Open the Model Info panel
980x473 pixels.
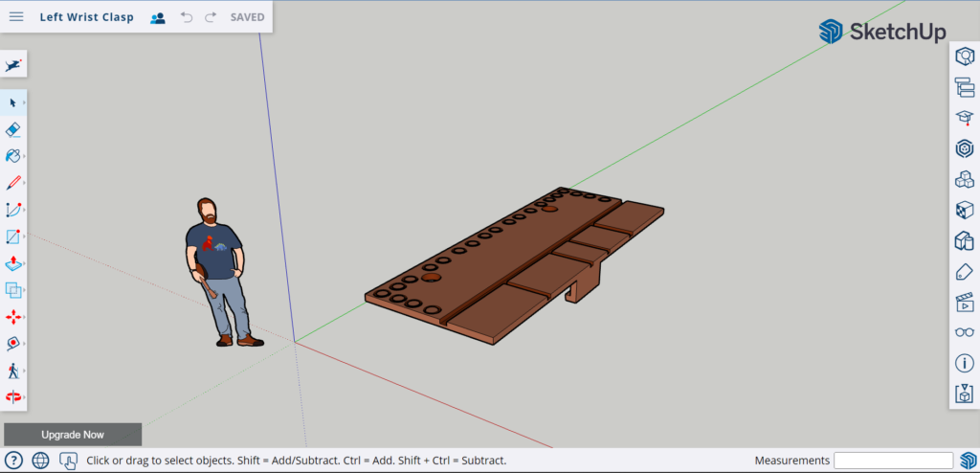[965, 363]
